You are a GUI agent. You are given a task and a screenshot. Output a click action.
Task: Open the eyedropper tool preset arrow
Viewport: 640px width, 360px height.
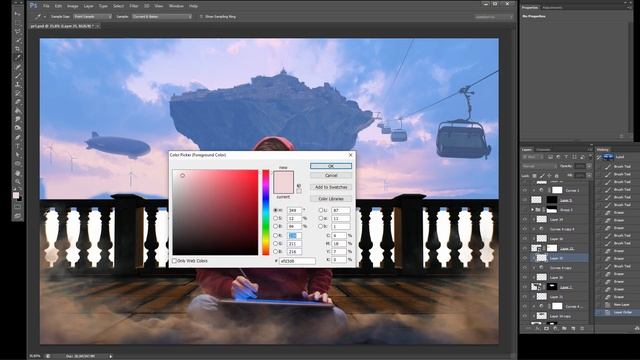point(44,17)
